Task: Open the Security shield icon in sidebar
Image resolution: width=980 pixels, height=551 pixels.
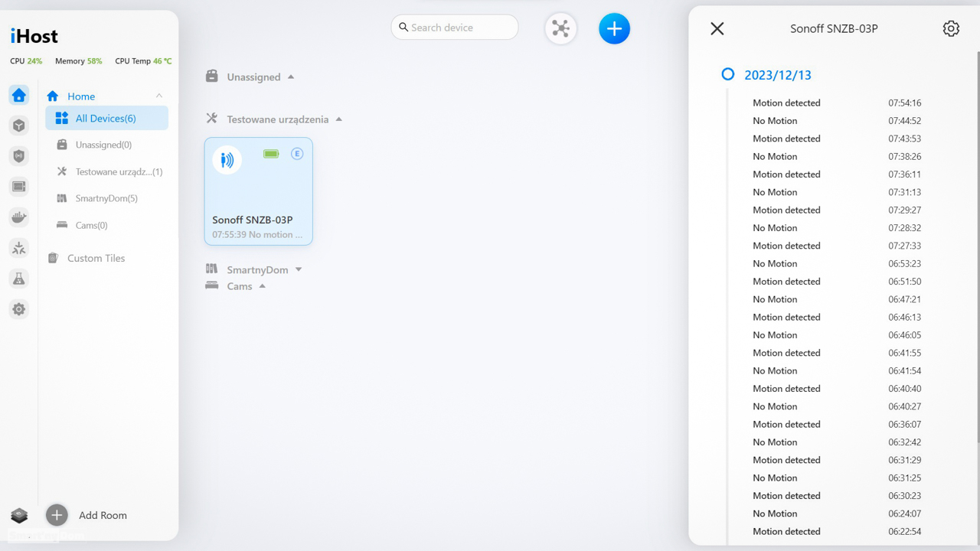Action: (19, 156)
